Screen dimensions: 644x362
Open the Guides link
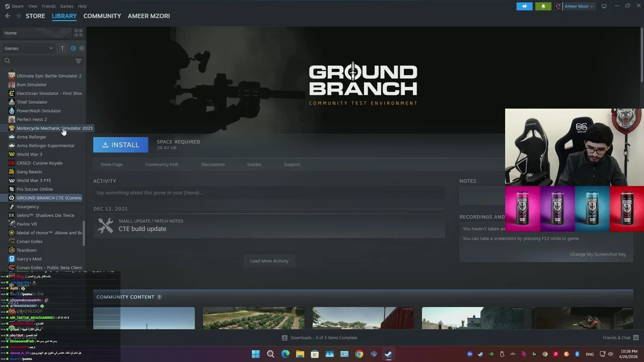[x=254, y=164]
